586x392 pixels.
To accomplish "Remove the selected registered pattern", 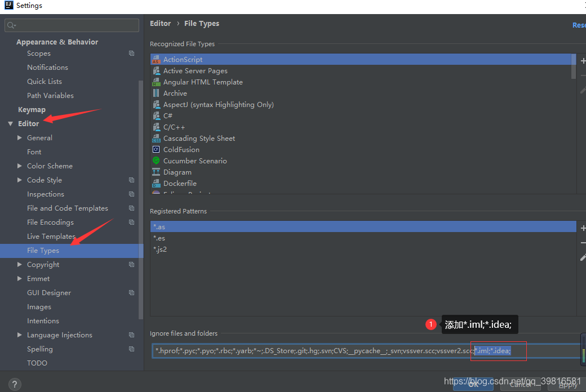I will coord(583,243).
